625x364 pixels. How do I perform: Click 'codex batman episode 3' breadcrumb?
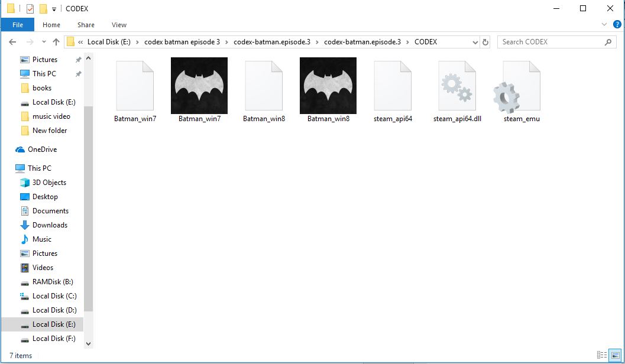182,42
